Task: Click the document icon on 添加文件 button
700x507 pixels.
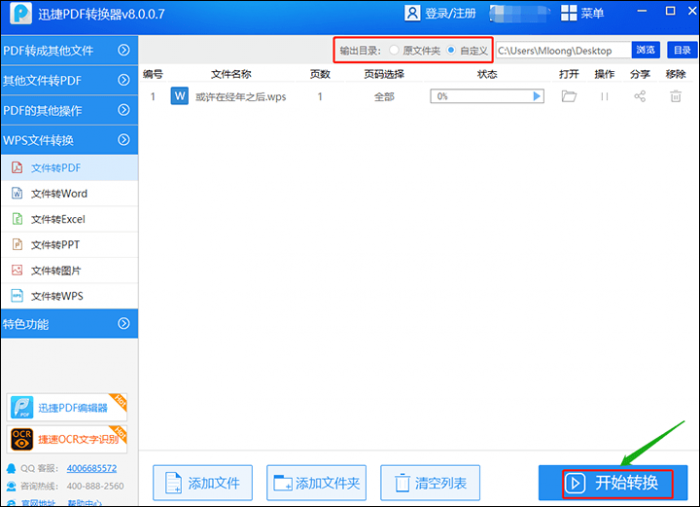Action: (173, 483)
